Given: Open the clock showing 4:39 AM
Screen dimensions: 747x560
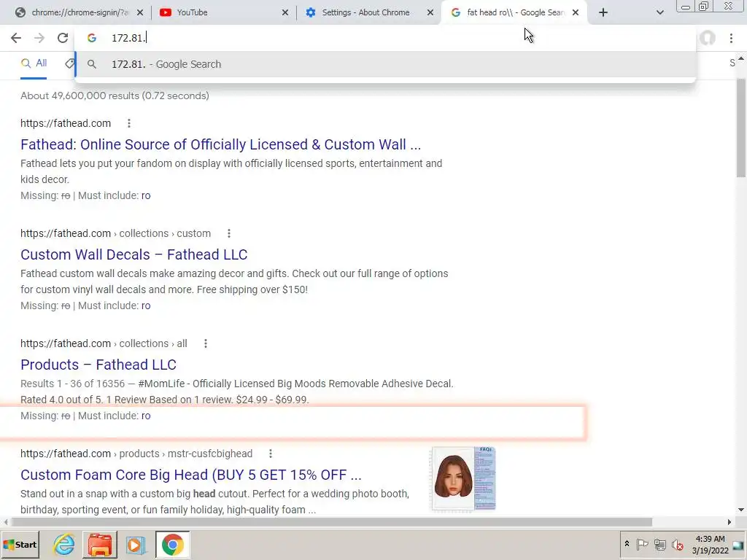Looking at the screenshot, I should click(x=710, y=545).
